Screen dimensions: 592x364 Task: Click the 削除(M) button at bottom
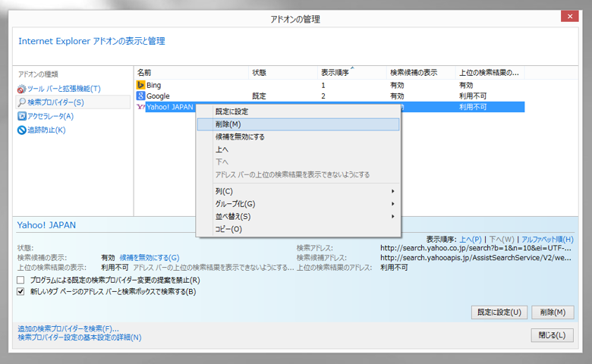point(553,312)
